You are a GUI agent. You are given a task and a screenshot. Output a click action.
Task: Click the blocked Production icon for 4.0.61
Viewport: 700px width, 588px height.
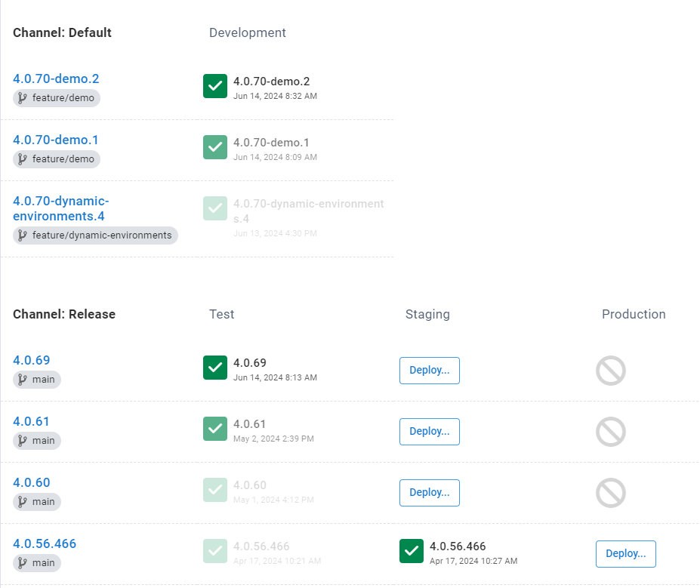[x=610, y=432]
